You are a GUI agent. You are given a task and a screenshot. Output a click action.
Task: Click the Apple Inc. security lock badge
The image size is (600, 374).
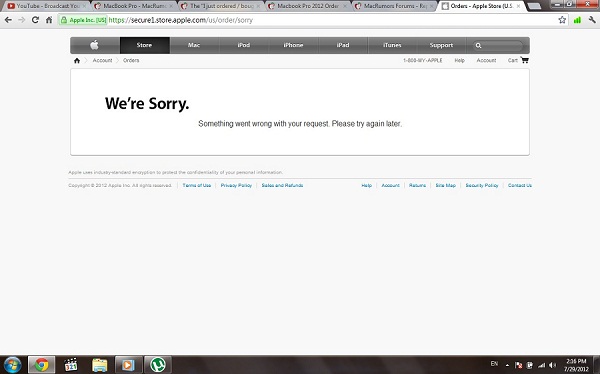(83, 20)
